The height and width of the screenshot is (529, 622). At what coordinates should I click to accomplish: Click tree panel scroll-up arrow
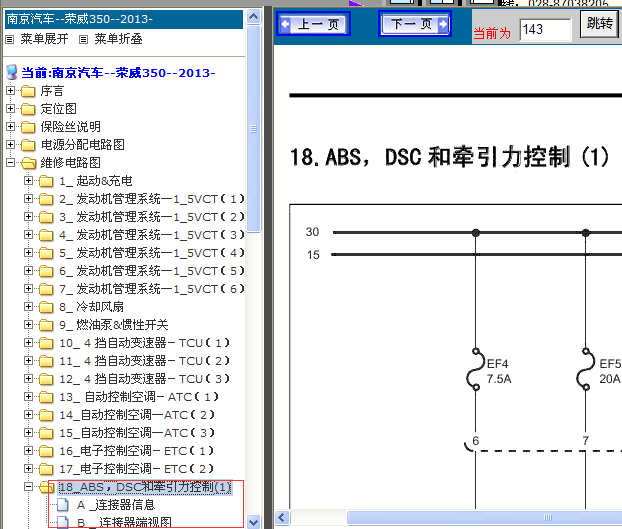coord(253,17)
